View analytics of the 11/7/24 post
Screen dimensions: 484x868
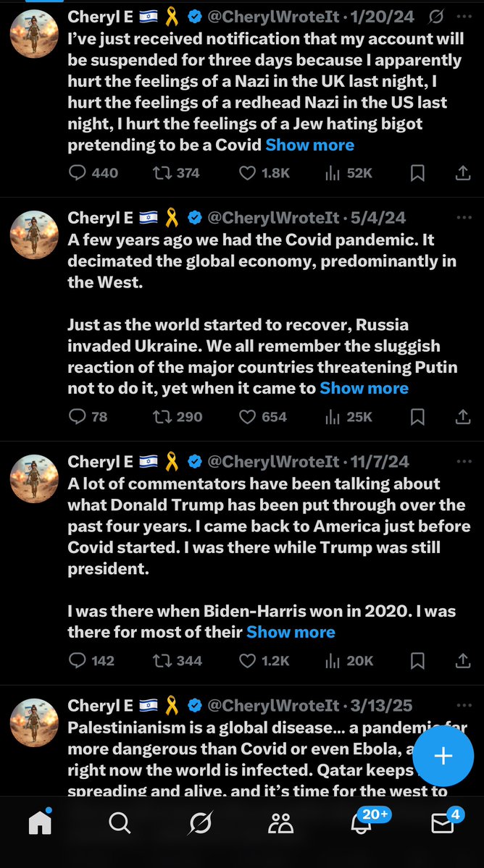pyautogui.click(x=333, y=660)
